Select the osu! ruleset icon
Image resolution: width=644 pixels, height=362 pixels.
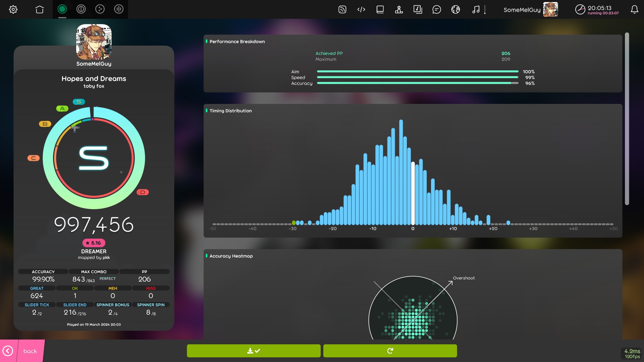coord(62,9)
